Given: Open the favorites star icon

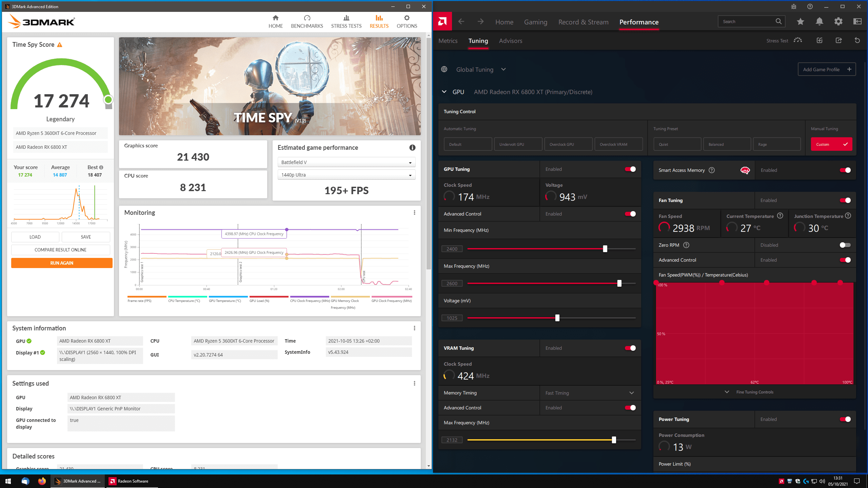Looking at the screenshot, I should (801, 22).
